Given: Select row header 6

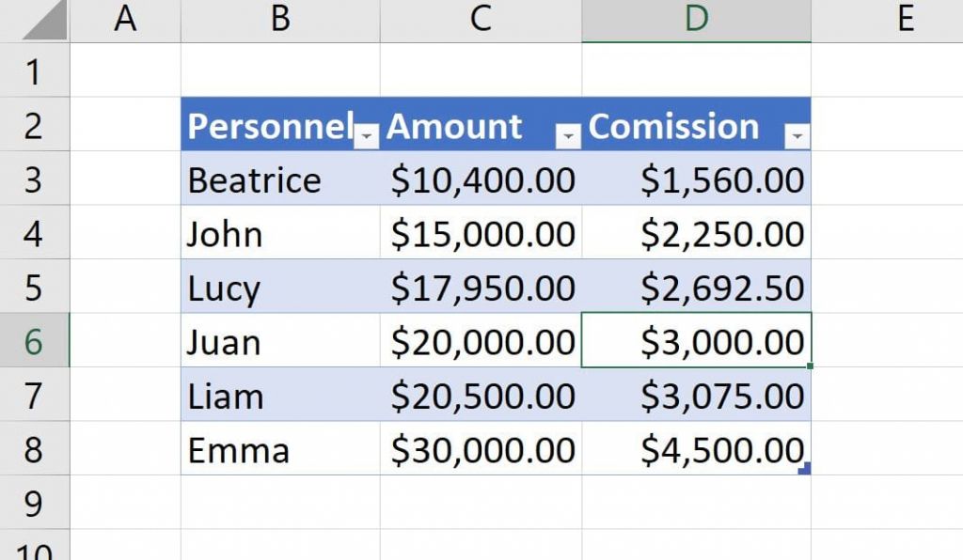Looking at the screenshot, I should click(x=35, y=342).
